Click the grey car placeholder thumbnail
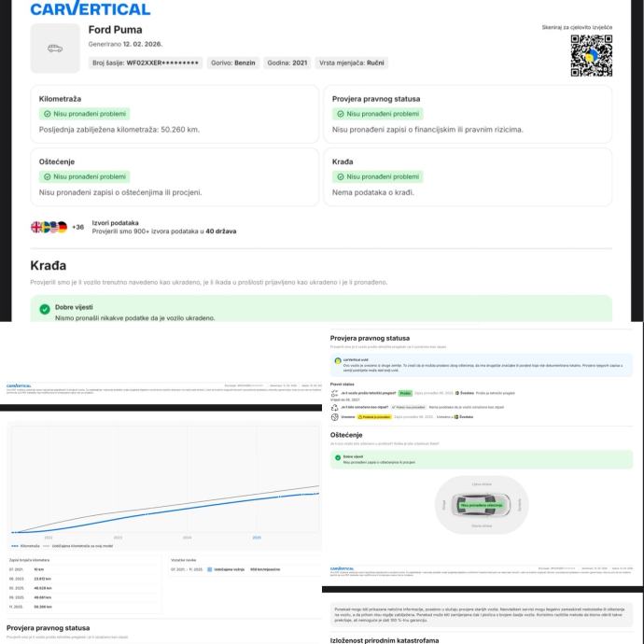This screenshot has height=644, width=644. [x=55, y=48]
